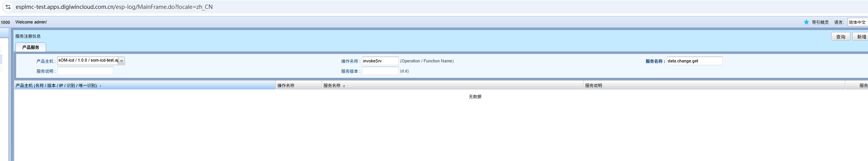Viewport: 868px width, 161px height.
Task: Click the 操作名称 field containing invokeSrv
Action: (x=380, y=61)
